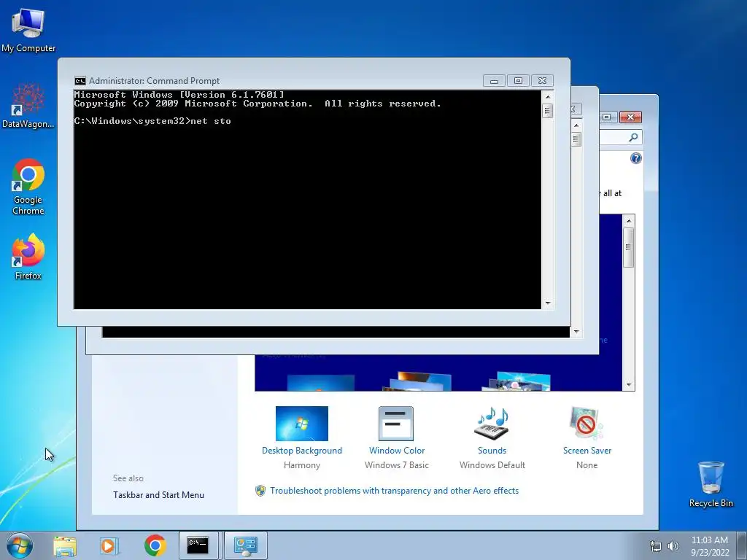
Task: Launch the Google Chrome desktop shortcut
Action: click(28, 187)
